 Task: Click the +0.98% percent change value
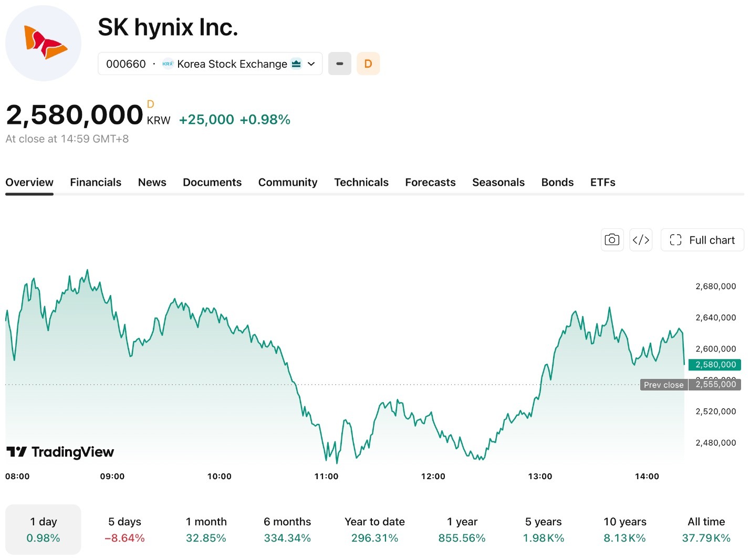(265, 120)
